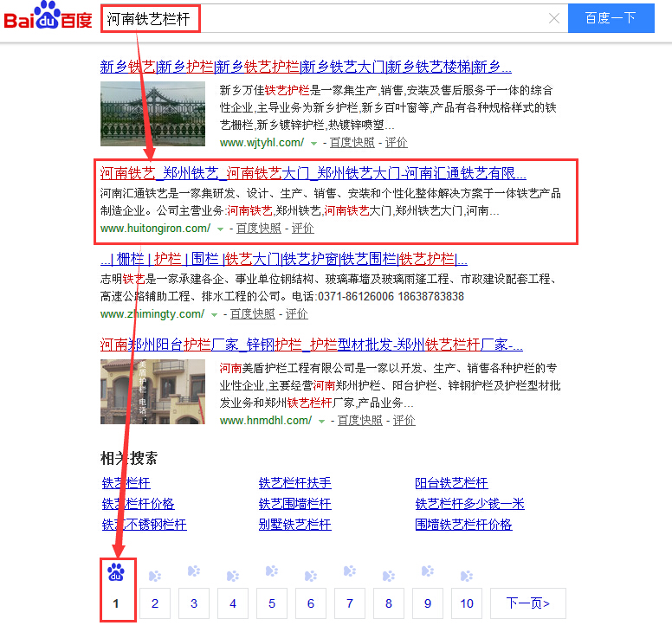Screen dimensions: 672x632
Task: Go to results page 4
Action: point(233,603)
